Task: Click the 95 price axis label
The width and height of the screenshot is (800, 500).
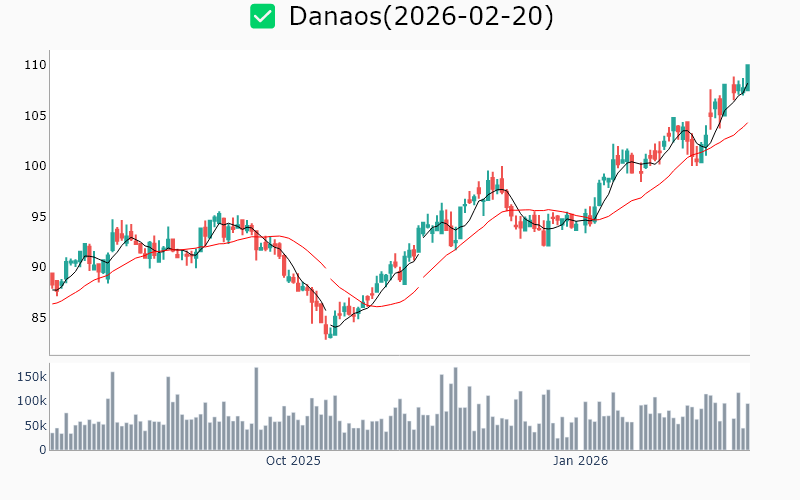Action: [38, 217]
